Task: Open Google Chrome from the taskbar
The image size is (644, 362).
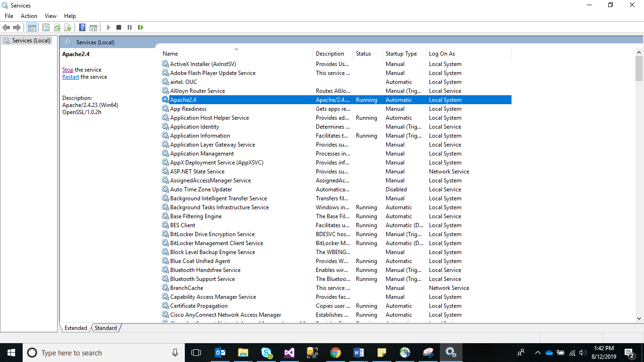Action: pos(335,353)
